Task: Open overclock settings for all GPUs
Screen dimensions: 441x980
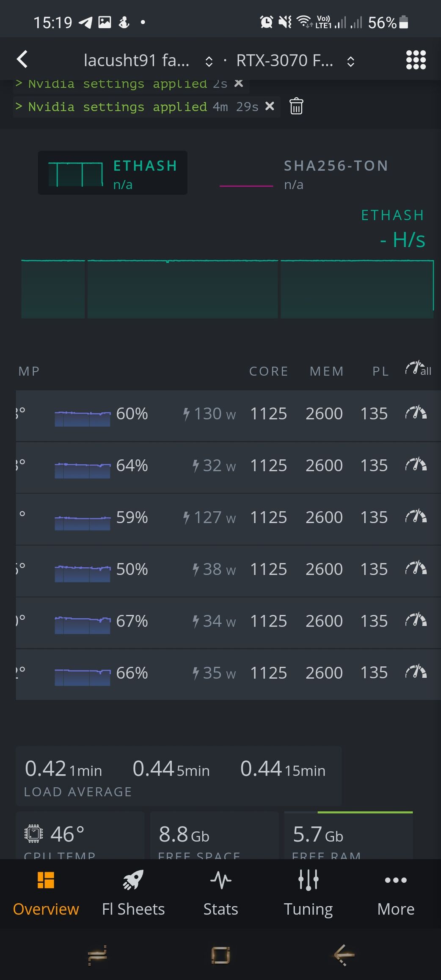Action: (x=418, y=370)
